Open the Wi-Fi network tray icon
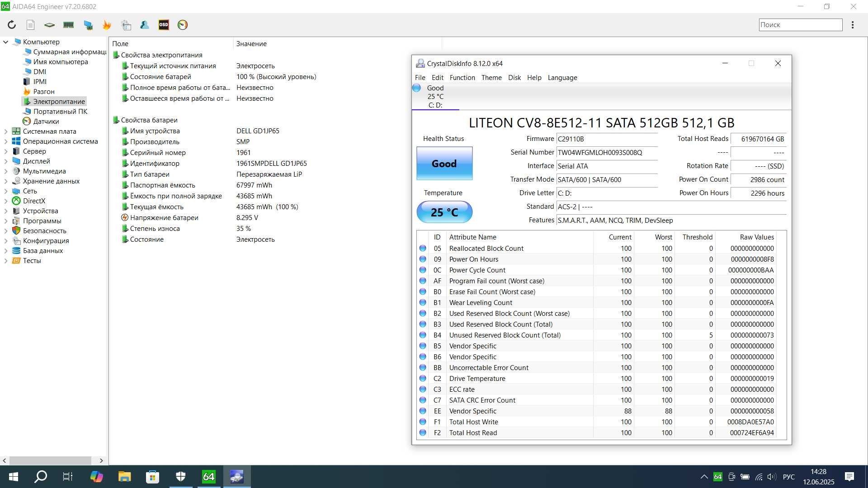Viewport: 868px width, 488px height. click(x=759, y=477)
